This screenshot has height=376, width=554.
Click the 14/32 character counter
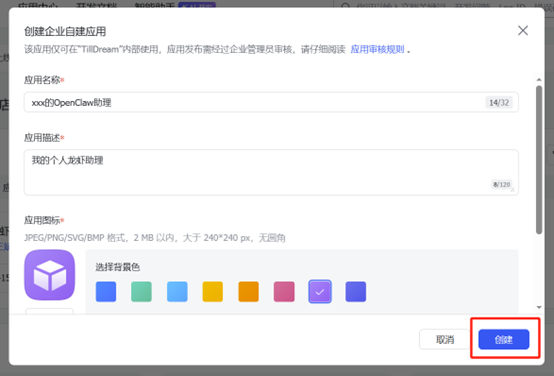click(499, 103)
